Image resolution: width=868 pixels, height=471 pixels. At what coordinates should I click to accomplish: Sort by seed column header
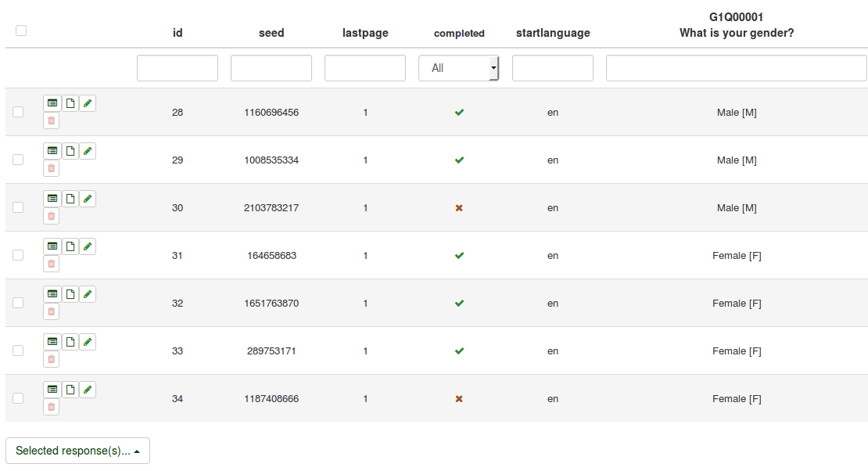[x=271, y=33]
